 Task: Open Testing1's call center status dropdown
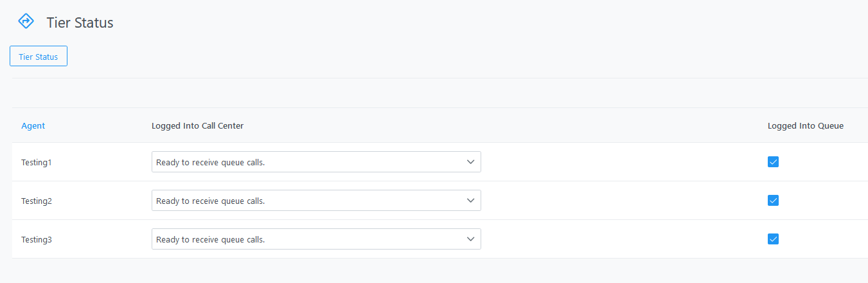tap(316, 162)
